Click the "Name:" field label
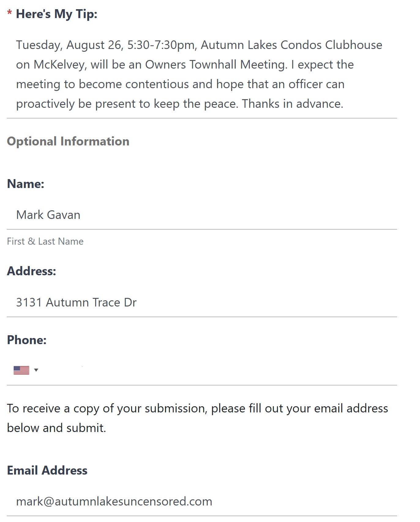The height and width of the screenshot is (522, 420). 26,184
